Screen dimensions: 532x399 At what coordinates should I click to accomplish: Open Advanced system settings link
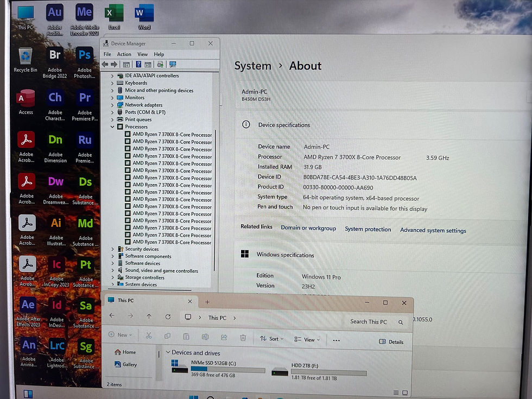(433, 230)
